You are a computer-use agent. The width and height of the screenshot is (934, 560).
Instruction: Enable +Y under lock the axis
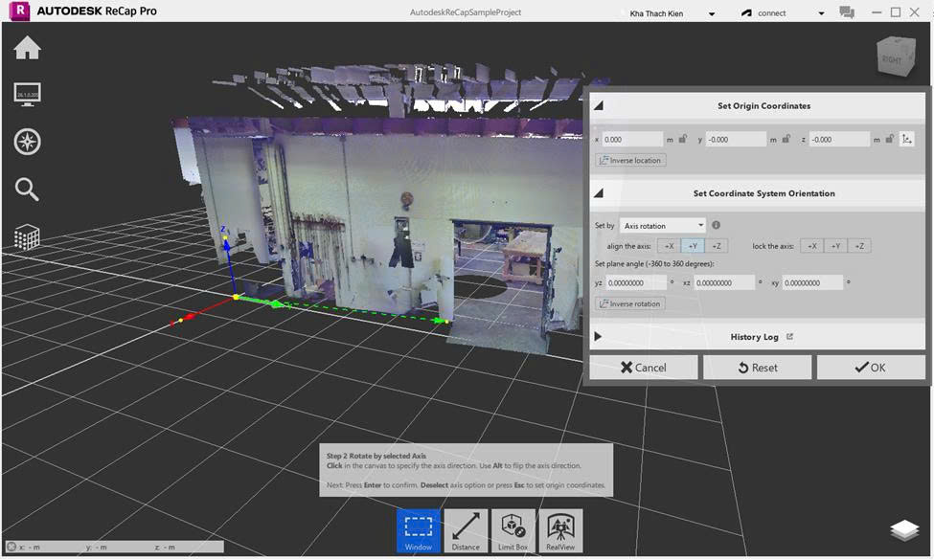pyautogui.click(x=835, y=246)
